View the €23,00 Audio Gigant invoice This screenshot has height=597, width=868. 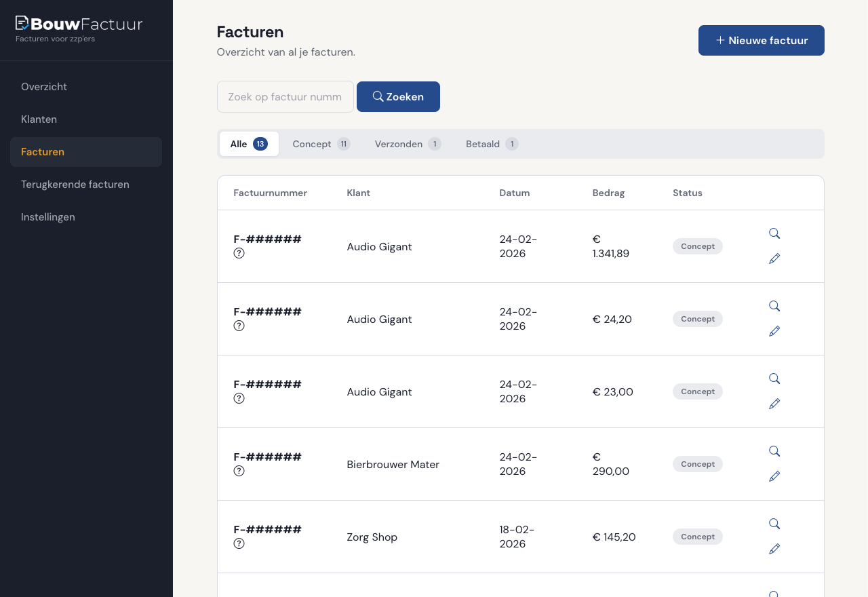point(774,379)
